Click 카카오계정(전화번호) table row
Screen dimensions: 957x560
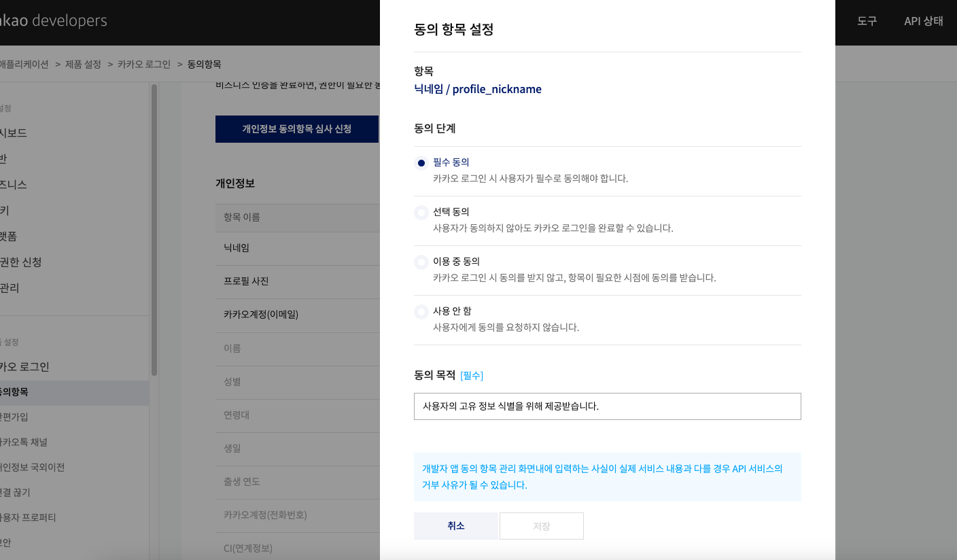coord(298,515)
